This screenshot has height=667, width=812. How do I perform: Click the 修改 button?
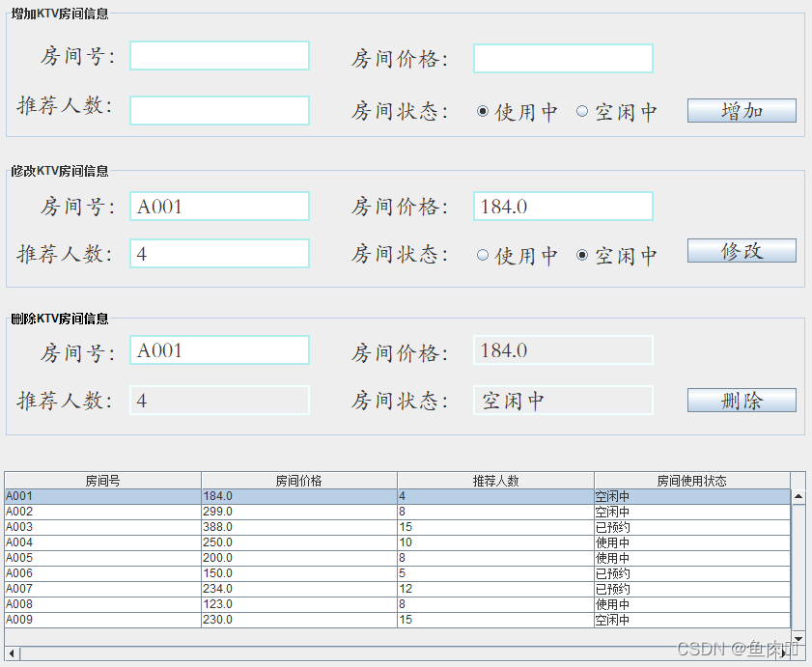point(742,251)
